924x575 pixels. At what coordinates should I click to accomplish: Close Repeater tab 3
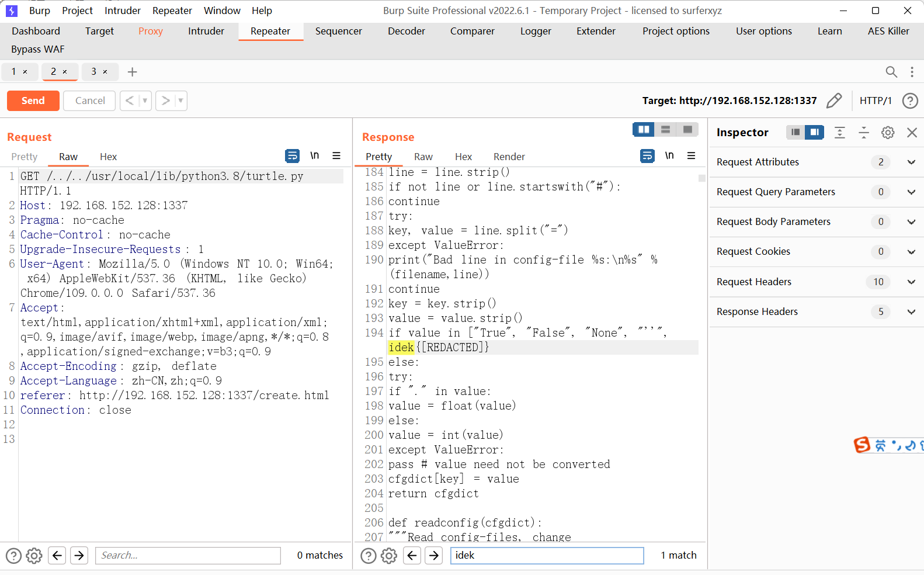[x=105, y=72]
